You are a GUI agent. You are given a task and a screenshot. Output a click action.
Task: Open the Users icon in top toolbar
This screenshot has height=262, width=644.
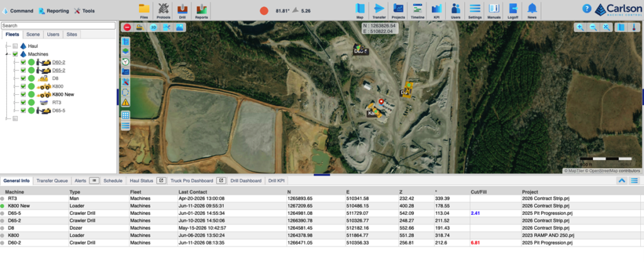point(455,10)
